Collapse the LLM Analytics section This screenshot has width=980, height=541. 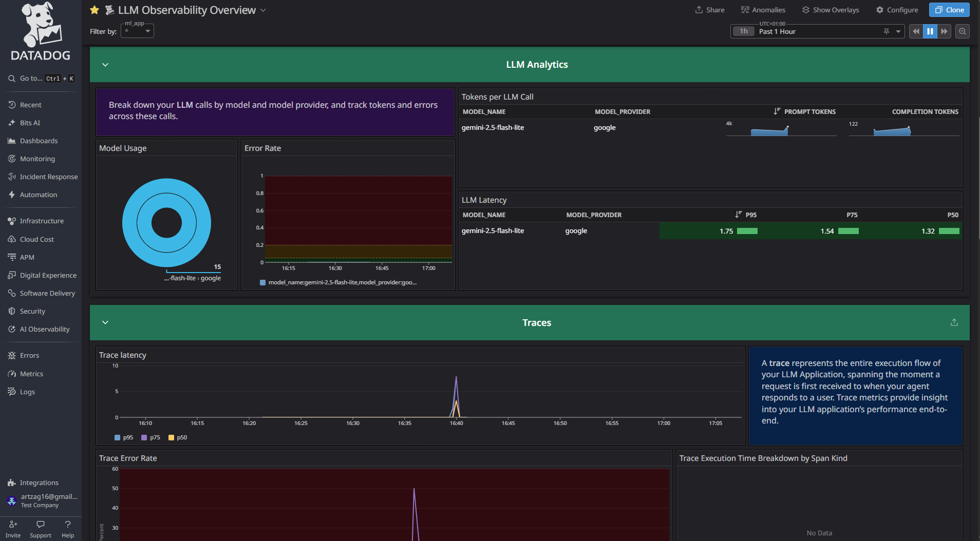pyautogui.click(x=105, y=65)
